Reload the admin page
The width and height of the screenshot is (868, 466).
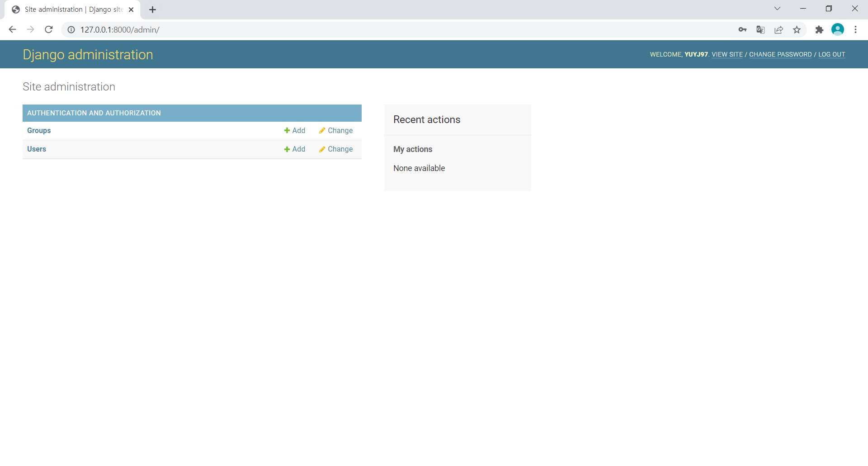click(49, 29)
